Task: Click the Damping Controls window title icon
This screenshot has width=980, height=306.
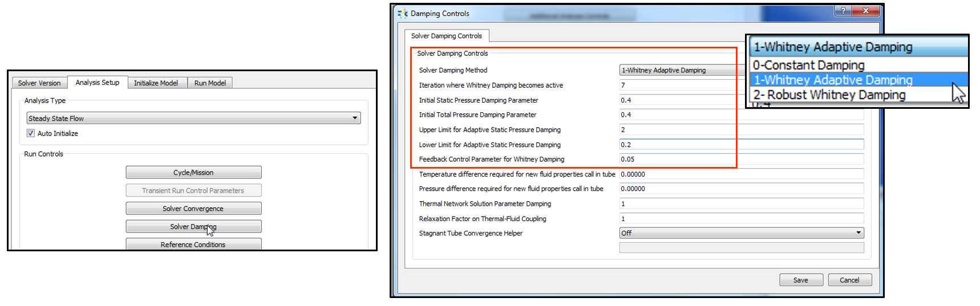Action: (x=403, y=14)
